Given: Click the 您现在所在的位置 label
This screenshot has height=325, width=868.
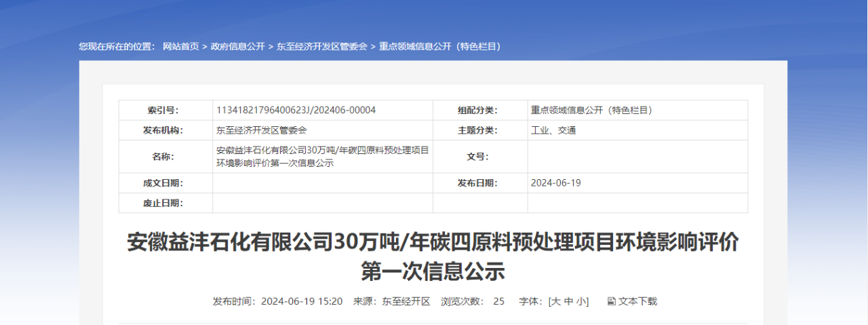Looking at the screenshot, I should coord(117,47).
